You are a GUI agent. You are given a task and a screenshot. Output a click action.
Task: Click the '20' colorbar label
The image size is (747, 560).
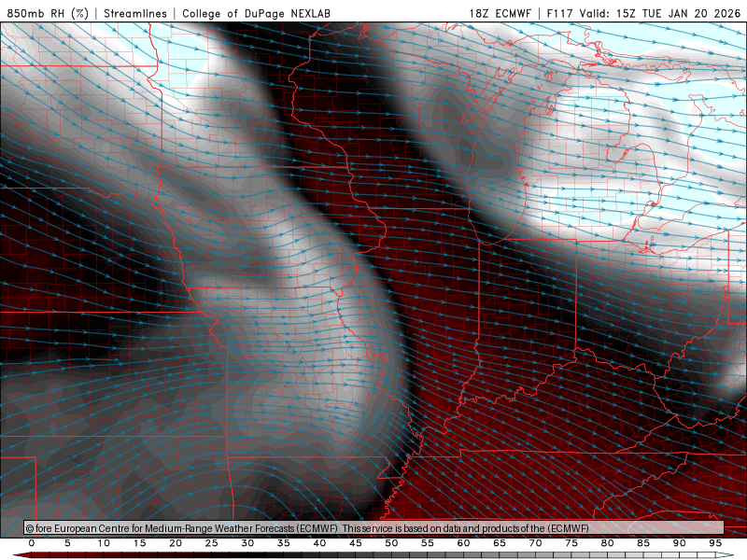(x=176, y=543)
